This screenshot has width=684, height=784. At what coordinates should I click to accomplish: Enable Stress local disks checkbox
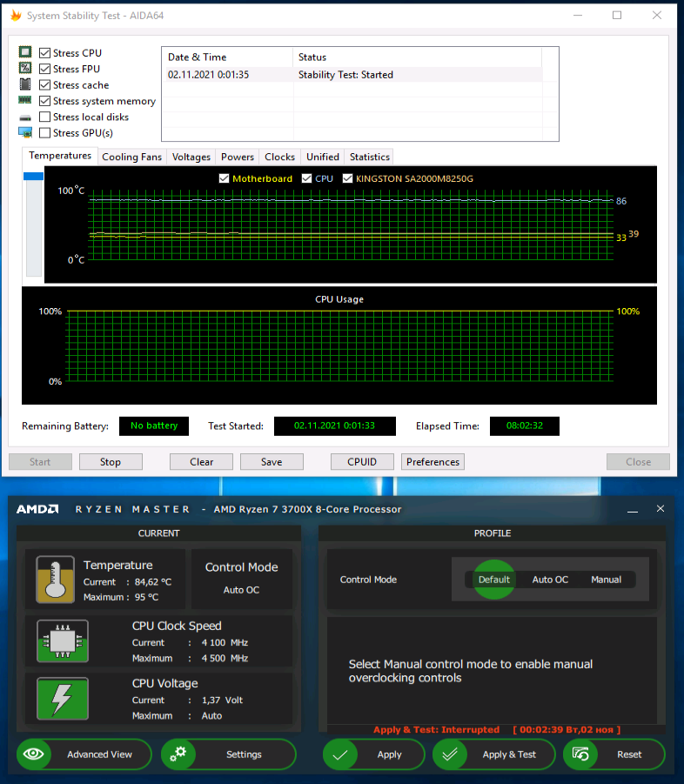pos(44,117)
